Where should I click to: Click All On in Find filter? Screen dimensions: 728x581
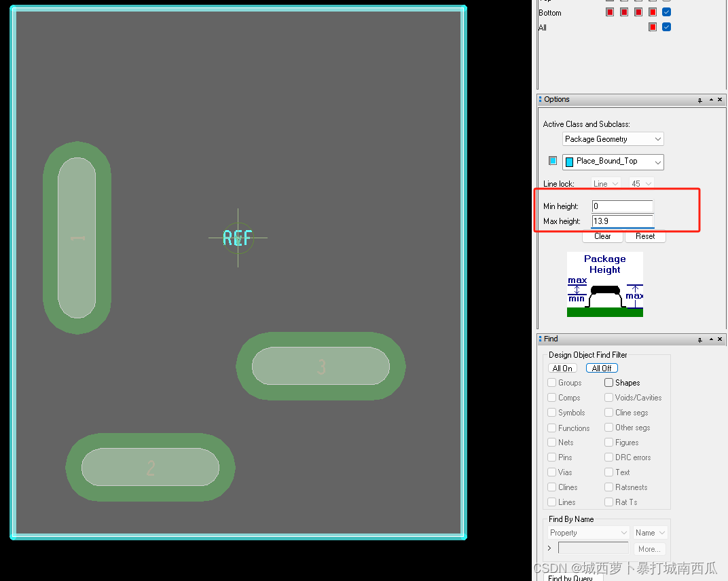(562, 368)
